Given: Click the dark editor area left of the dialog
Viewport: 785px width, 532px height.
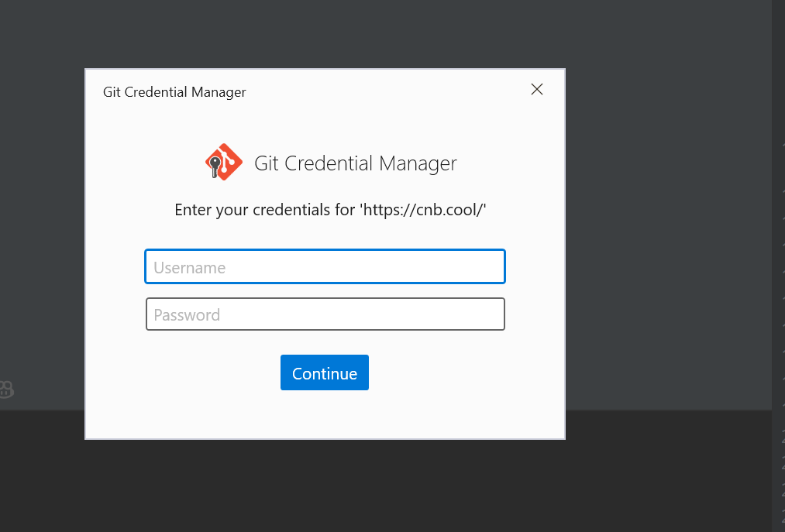Looking at the screenshot, I should (x=43, y=232).
